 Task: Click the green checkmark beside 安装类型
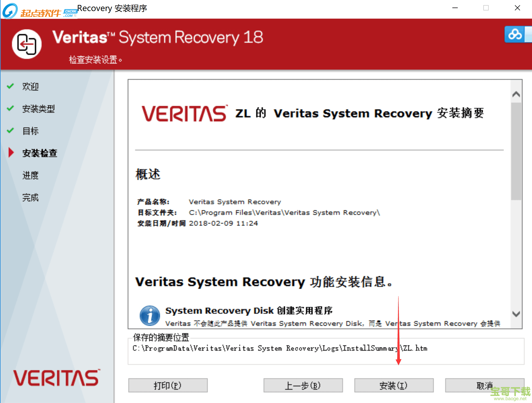pyautogui.click(x=10, y=108)
